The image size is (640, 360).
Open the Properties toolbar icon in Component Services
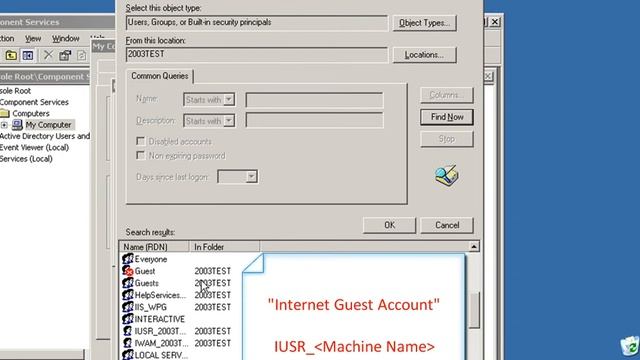point(65,55)
